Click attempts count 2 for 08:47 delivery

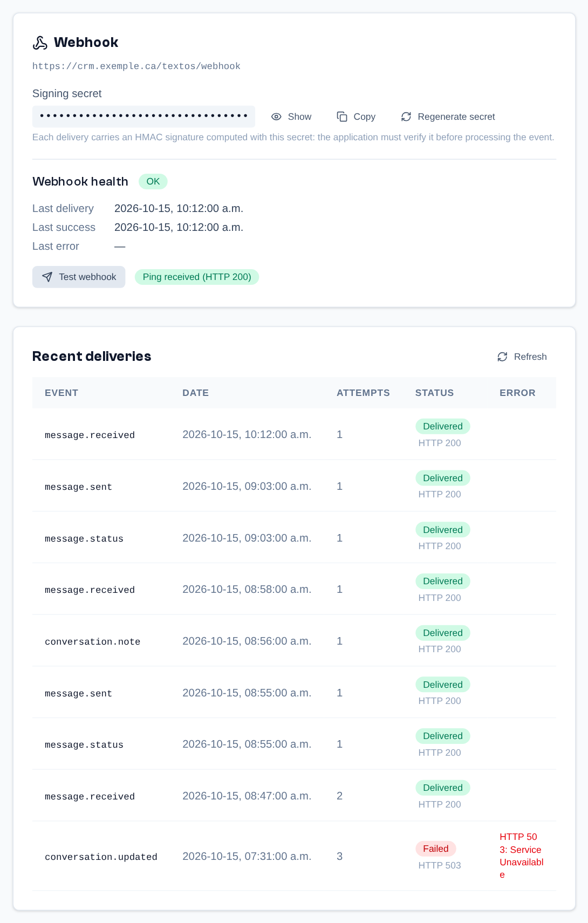[x=339, y=796]
